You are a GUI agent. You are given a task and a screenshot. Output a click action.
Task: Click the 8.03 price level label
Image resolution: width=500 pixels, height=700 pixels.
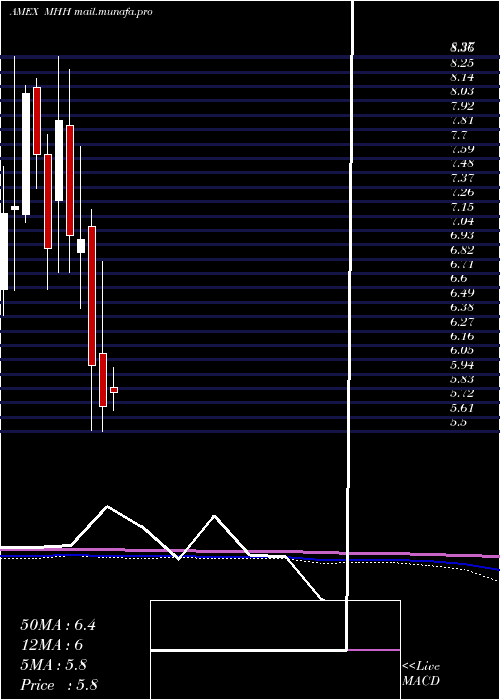(x=462, y=92)
